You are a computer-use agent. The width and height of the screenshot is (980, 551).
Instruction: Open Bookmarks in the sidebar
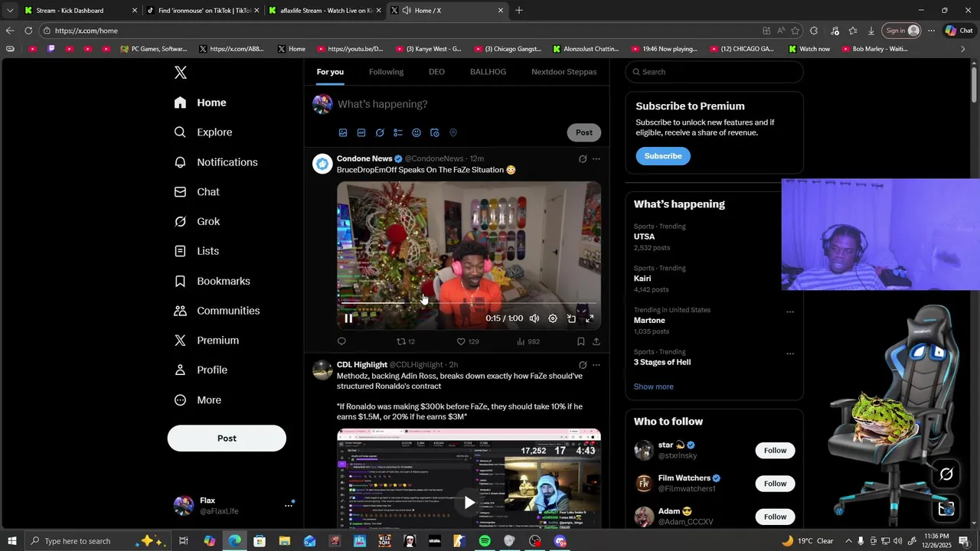coord(212,281)
